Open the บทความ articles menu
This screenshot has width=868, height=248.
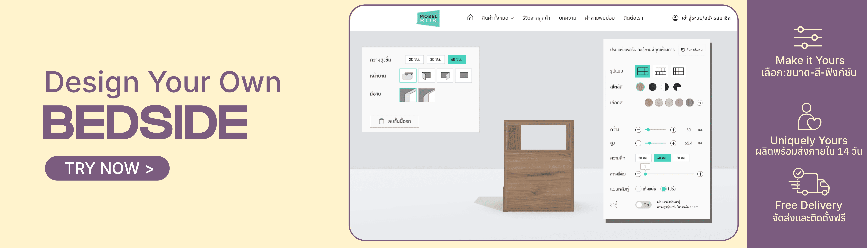point(567,18)
